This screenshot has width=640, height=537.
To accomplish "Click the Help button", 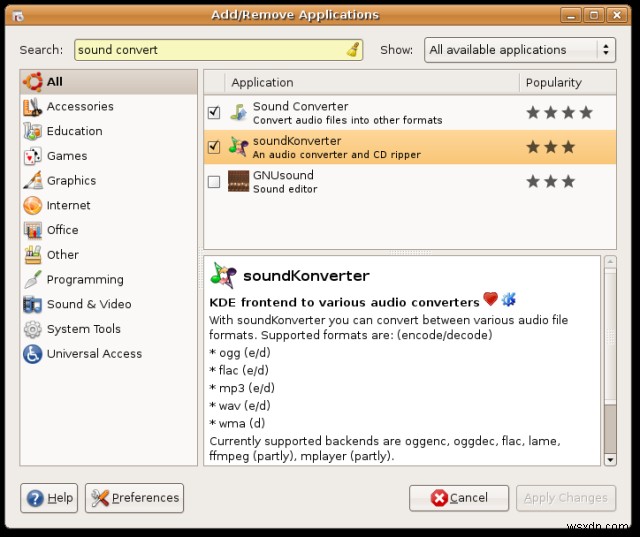I will coord(49,498).
